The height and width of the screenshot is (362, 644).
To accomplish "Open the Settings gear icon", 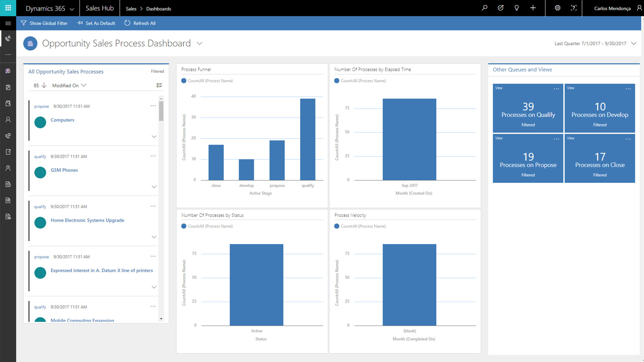I will 557,8.
